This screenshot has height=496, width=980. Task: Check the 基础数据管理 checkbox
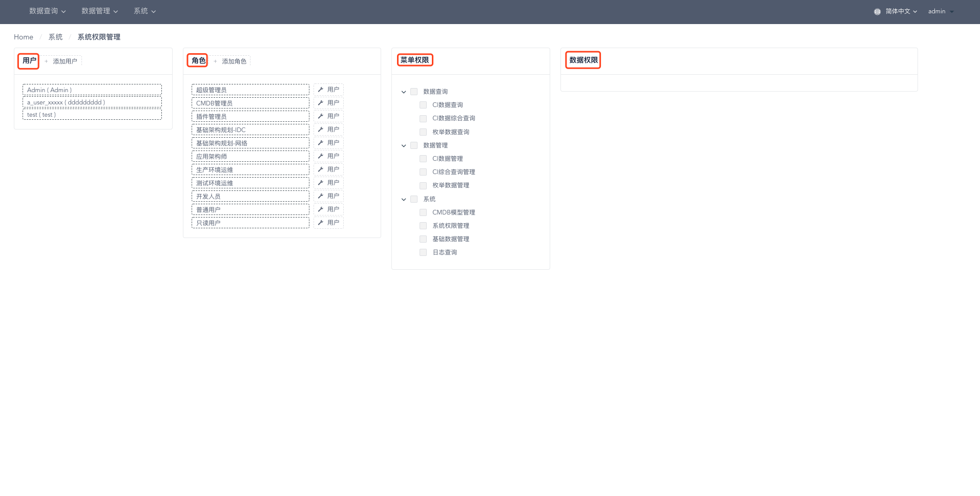coord(423,239)
